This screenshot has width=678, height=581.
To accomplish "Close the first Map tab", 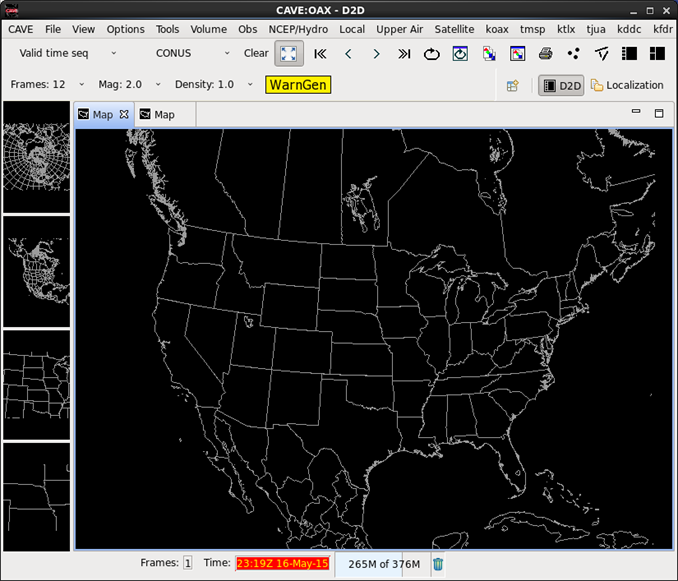I will point(124,114).
